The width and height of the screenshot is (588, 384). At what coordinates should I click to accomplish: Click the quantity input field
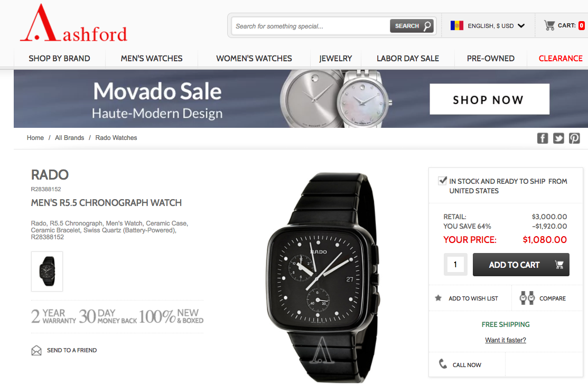(455, 265)
